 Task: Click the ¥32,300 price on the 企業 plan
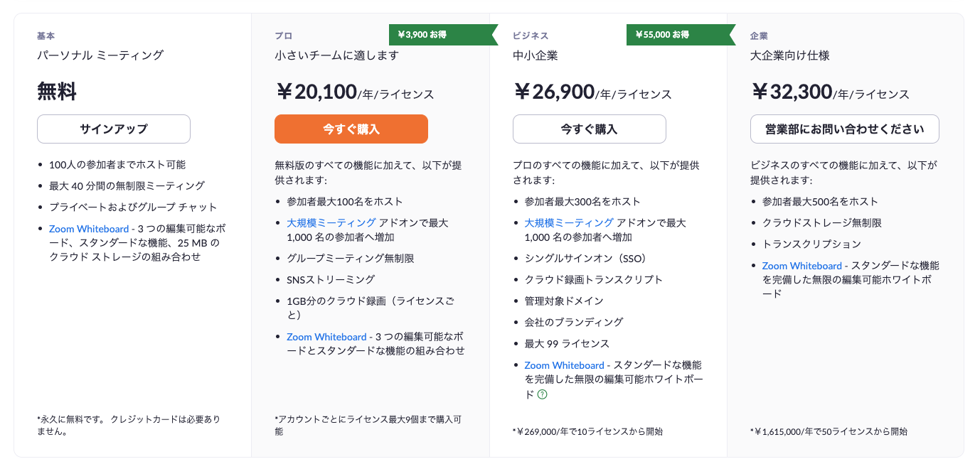794,92
